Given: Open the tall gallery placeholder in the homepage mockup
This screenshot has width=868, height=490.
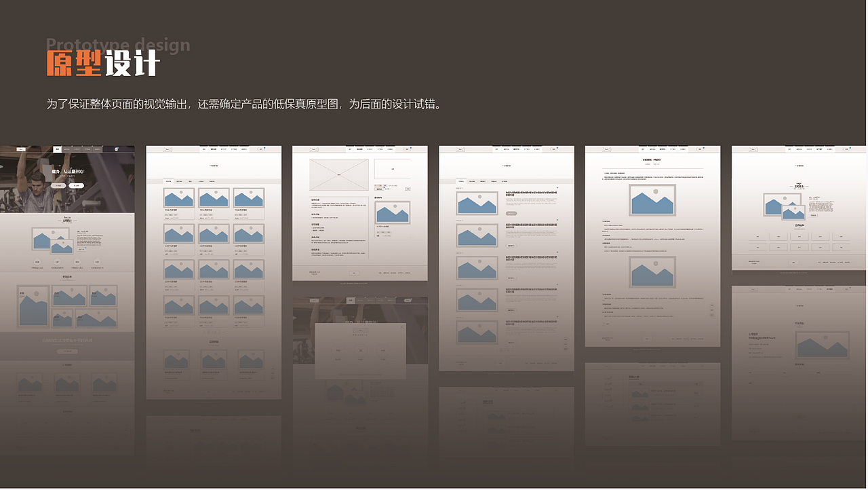Looking at the screenshot, I should coord(33,306).
